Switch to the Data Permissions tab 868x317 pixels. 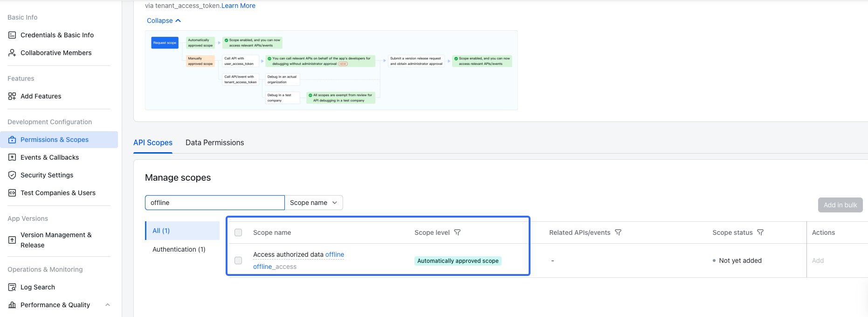214,143
